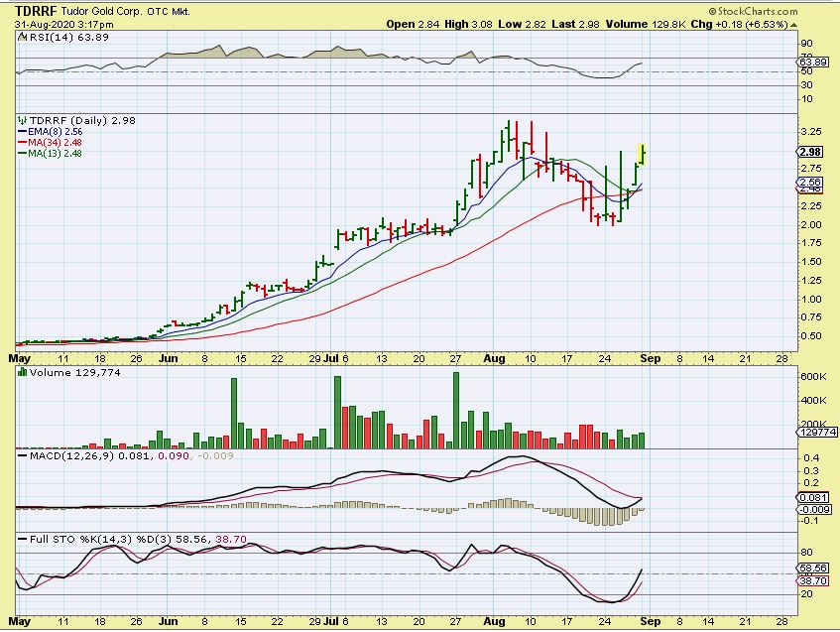Viewport: 840px width, 632px height.
Task: Click the 'Last 2.98' value in header
Action: click(575, 24)
